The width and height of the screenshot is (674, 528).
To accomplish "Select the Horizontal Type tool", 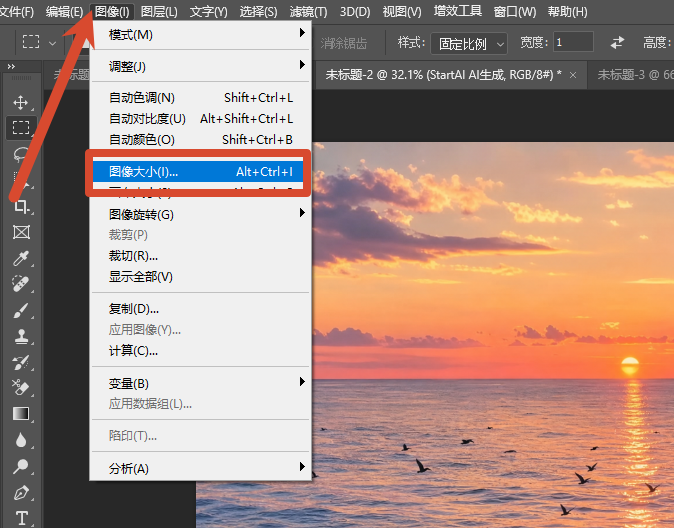I will click(x=21, y=518).
